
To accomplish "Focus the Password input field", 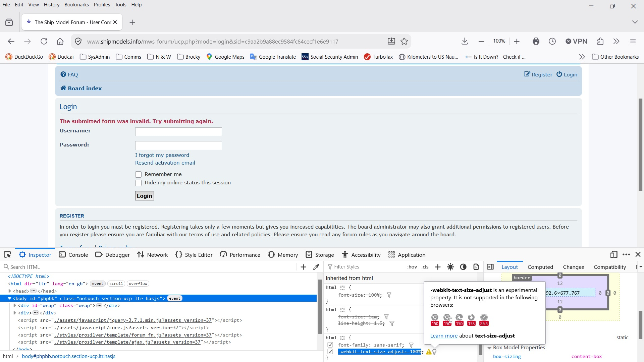I will click(178, 145).
